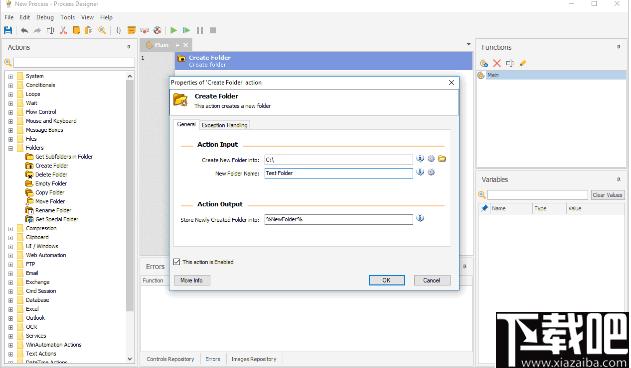Click the New Folder Name input field
631x368 pixels.
(x=338, y=173)
